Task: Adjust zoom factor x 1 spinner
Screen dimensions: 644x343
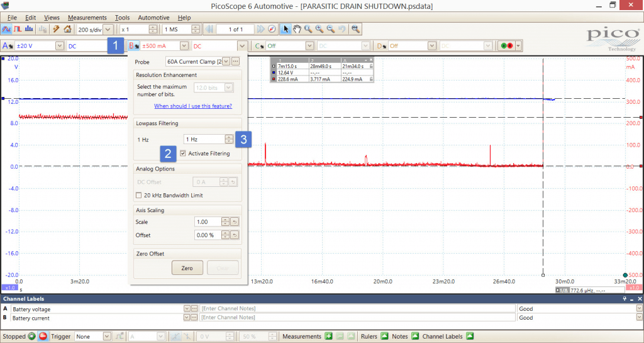Action: click(x=153, y=30)
